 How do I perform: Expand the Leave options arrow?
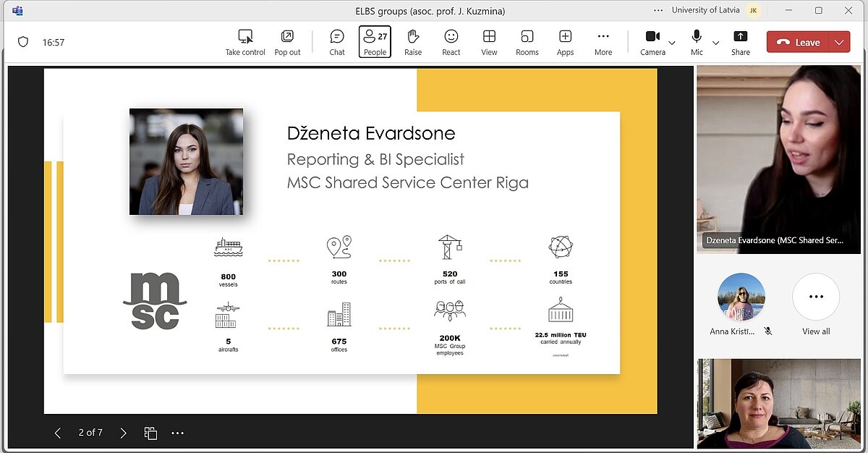[840, 42]
